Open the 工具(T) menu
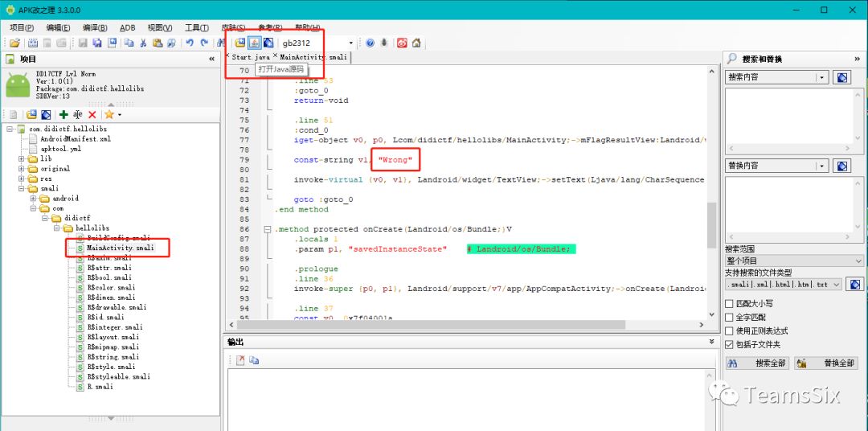This screenshot has height=431, width=868. pyautogui.click(x=197, y=27)
